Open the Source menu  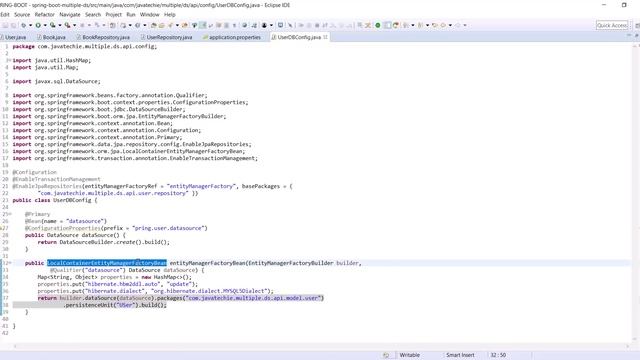point(22,14)
